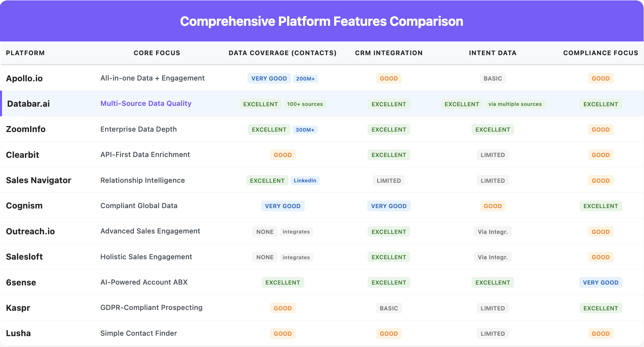Click Outreach.io's None data coverage badge
This screenshot has height=347, width=644.
coord(265,232)
